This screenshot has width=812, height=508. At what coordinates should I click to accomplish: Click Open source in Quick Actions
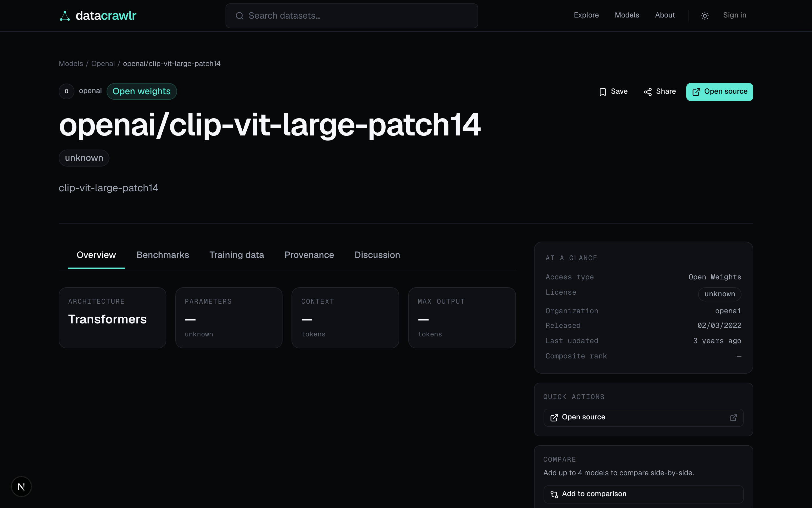[643, 417]
